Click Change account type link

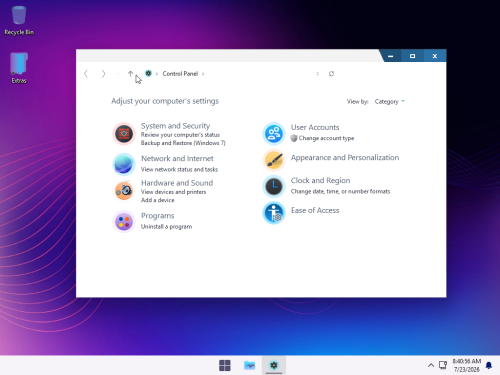pyautogui.click(x=326, y=138)
